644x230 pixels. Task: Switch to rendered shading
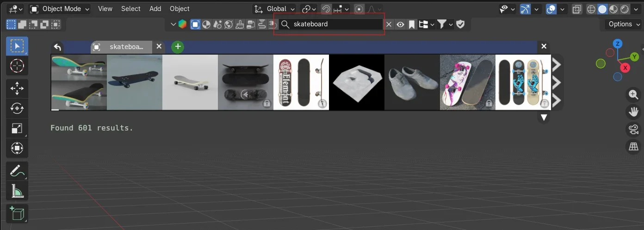[625, 9]
